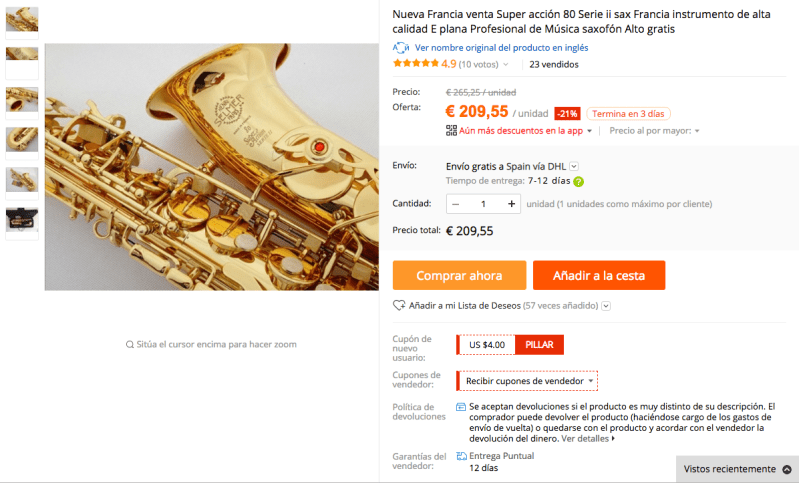Image resolution: width=799 pixels, height=483 pixels.
Task: Expand the Precio al por mayor dropdown
Action: click(x=696, y=131)
